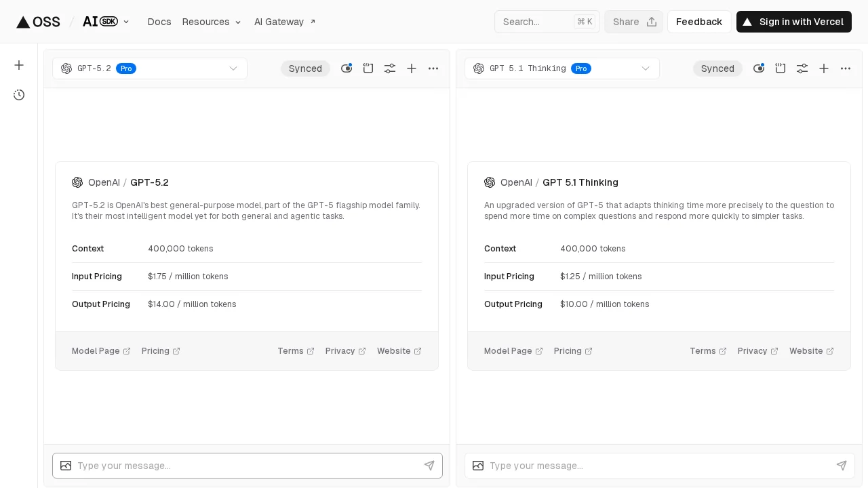Click the new chat plus icon in sidebar
This screenshot has height=488, width=868.
click(x=19, y=65)
